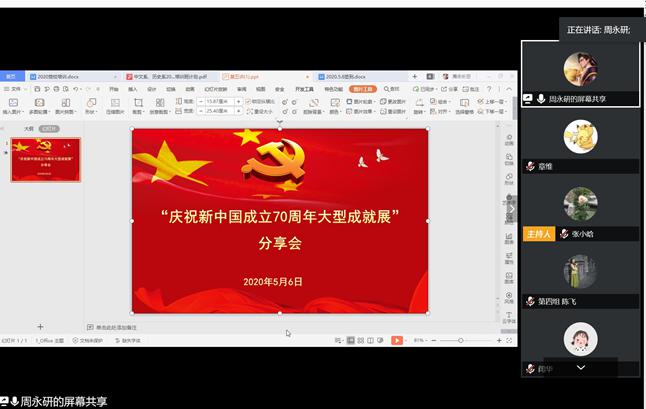646x409 pixels.
Task: Select 周永研 screen share participant tile
Action: point(580,74)
